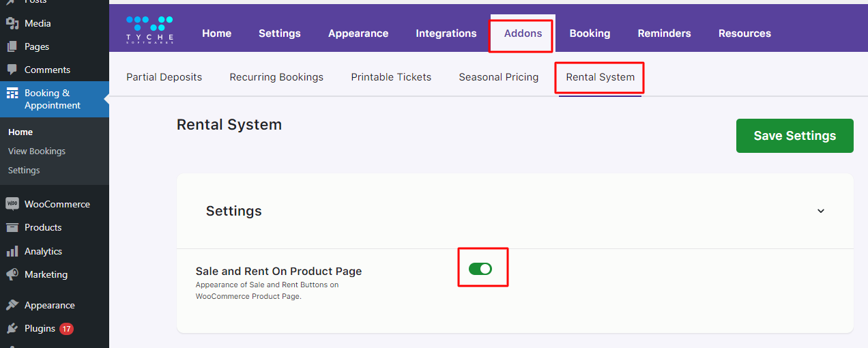
Task: Click Home submenu under Booking & Appointment
Action: coord(20,132)
